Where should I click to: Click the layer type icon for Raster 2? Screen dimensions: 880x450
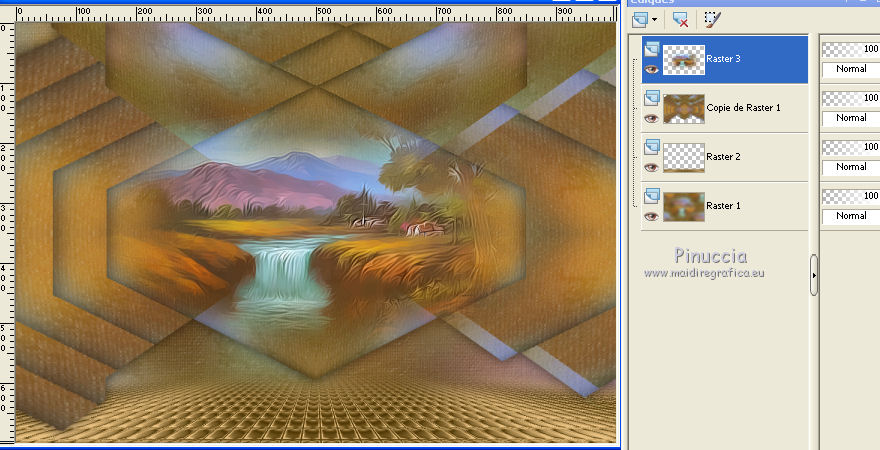coord(652,147)
